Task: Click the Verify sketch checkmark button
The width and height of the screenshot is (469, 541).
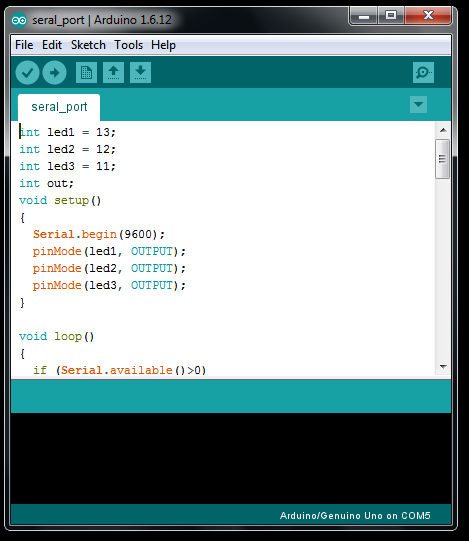Action: 27,72
